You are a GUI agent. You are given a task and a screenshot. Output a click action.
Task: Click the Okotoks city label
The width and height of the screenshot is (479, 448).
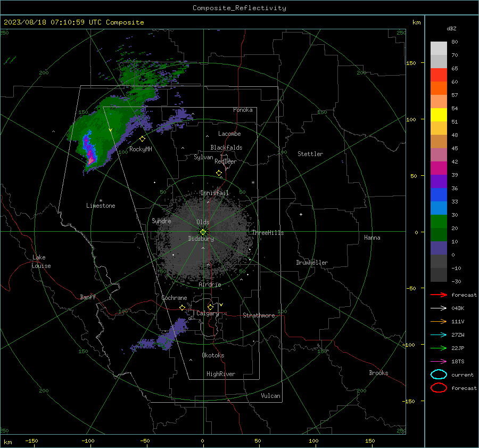click(x=213, y=355)
